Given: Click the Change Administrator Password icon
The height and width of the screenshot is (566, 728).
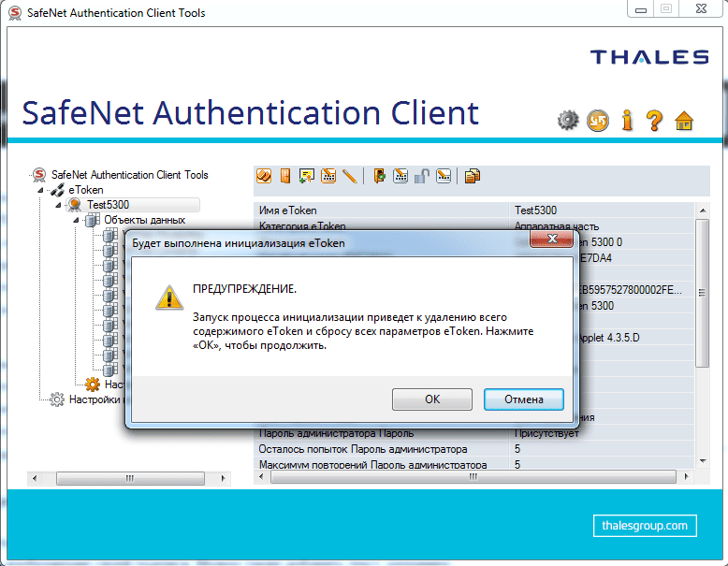Looking at the screenshot, I should coord(400,176).
